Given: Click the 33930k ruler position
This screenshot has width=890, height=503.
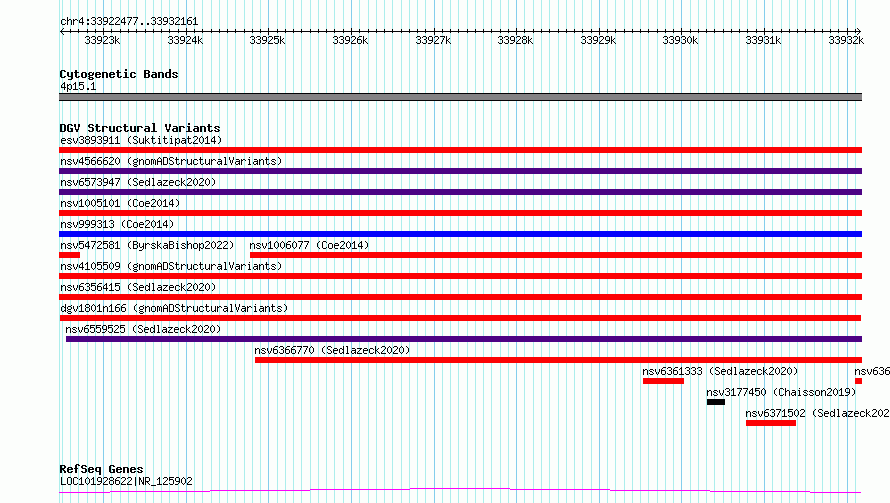Looking at the screenshot, I should coord(681,40).
